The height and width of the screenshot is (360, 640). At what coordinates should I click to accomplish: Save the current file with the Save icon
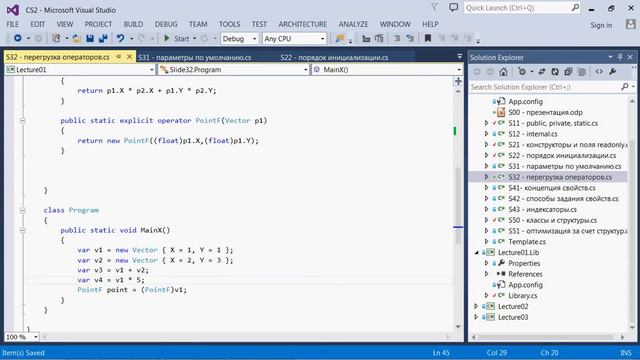point(90,38)
